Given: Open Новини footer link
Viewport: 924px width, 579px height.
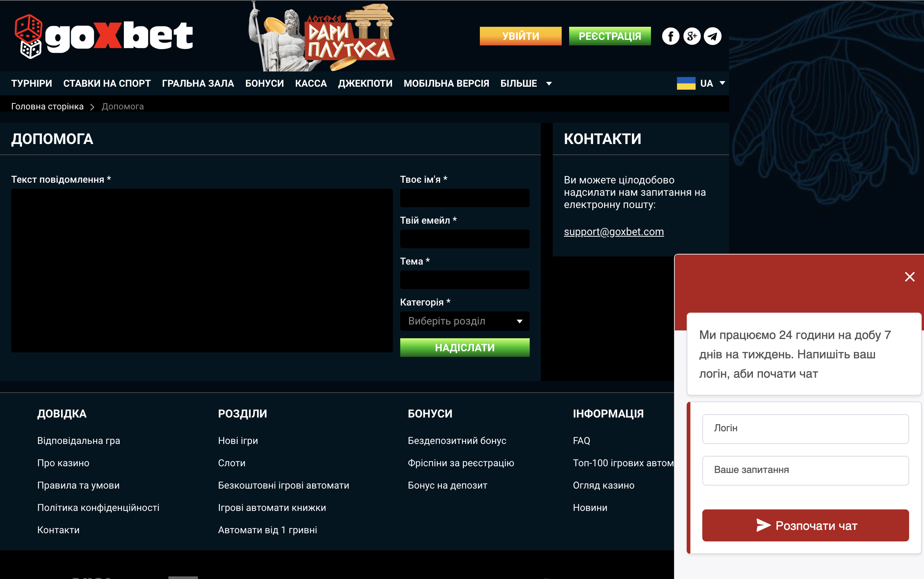Looking at the screenshot, I should (x=590, y=508).
